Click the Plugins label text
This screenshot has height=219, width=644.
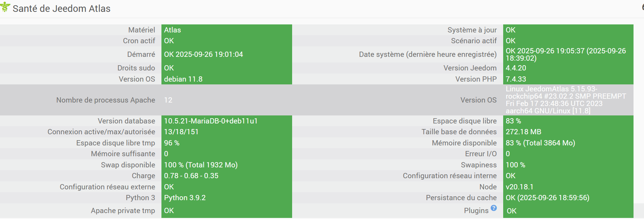[476, 211]
